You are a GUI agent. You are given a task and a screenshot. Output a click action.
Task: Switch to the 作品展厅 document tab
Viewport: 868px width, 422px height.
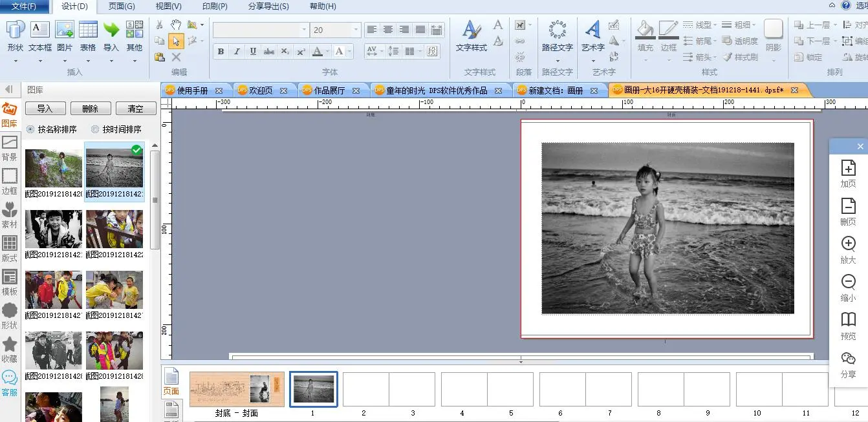[329, 90]
